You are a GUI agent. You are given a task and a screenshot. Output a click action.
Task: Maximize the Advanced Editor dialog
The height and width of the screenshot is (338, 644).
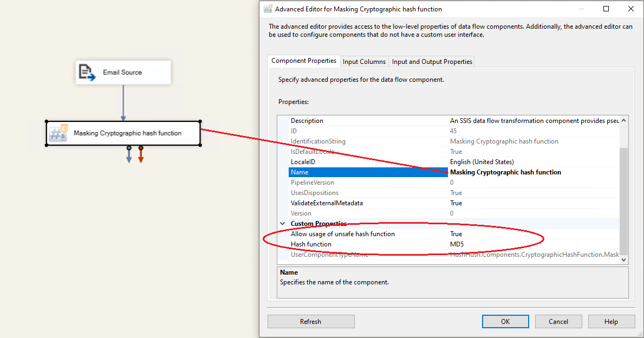[x=606, y=9]
